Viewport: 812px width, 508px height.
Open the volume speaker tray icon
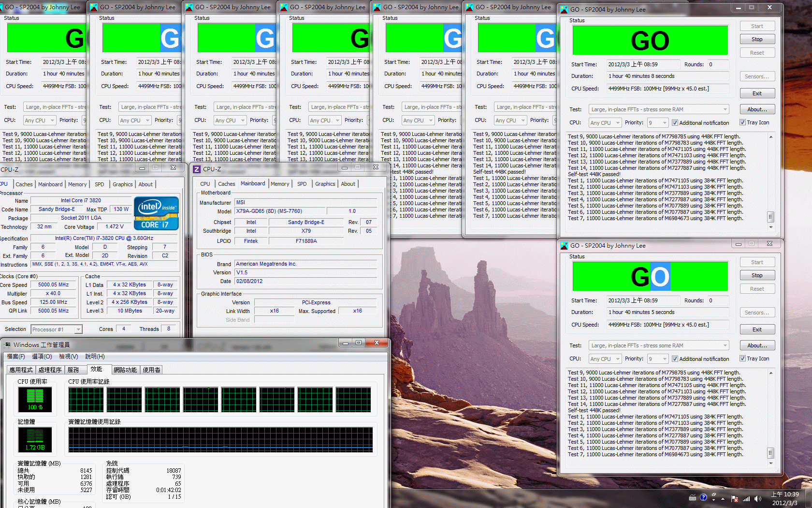(x=757, y=498)
